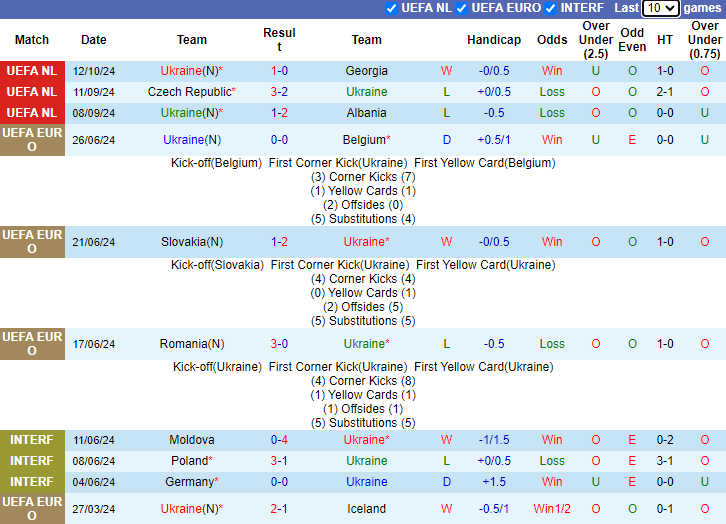726x524 pixels.
Task: Click the Moldova team name
Action: pyautogui.click(x=192, y=440)
